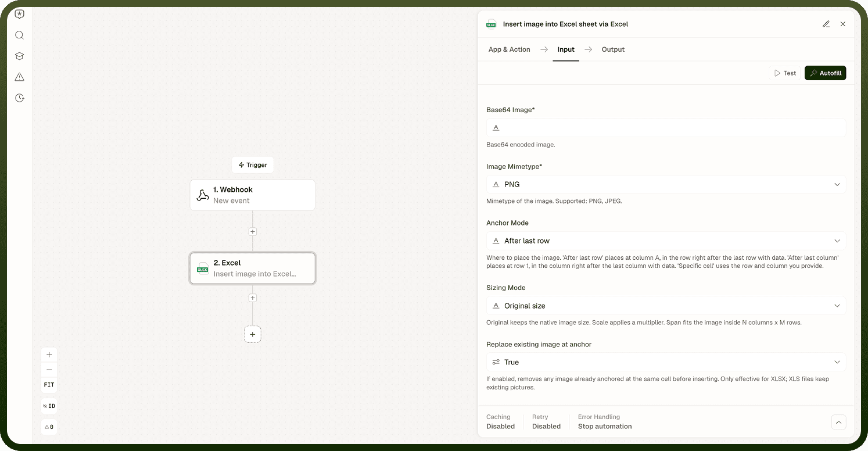
Task: Click the text-type icon in Base64 field
Action: pos(496,128)
